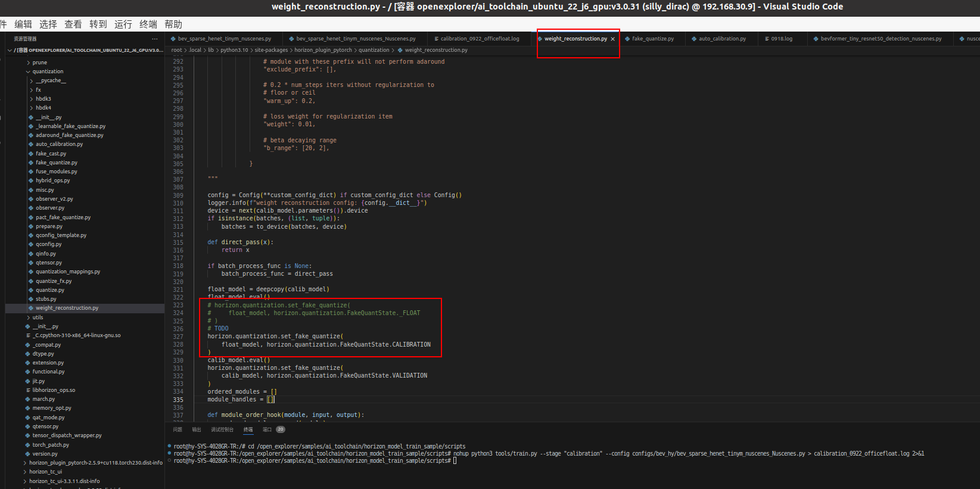Switch to the 输出 panel tab

197,429
